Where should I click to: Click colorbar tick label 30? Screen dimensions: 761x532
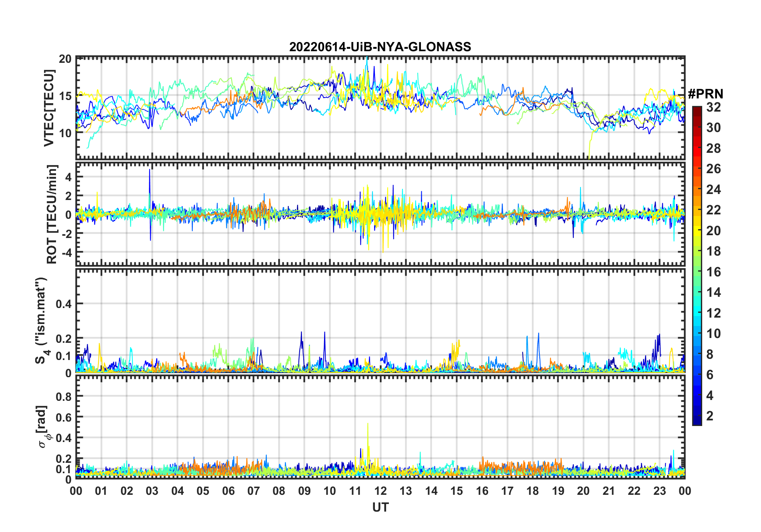pos(713,128)
